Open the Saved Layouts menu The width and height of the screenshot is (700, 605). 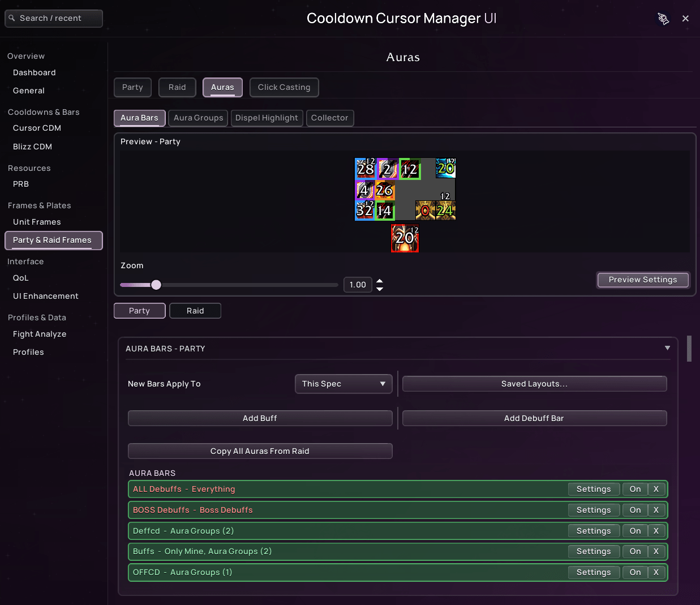534,384
